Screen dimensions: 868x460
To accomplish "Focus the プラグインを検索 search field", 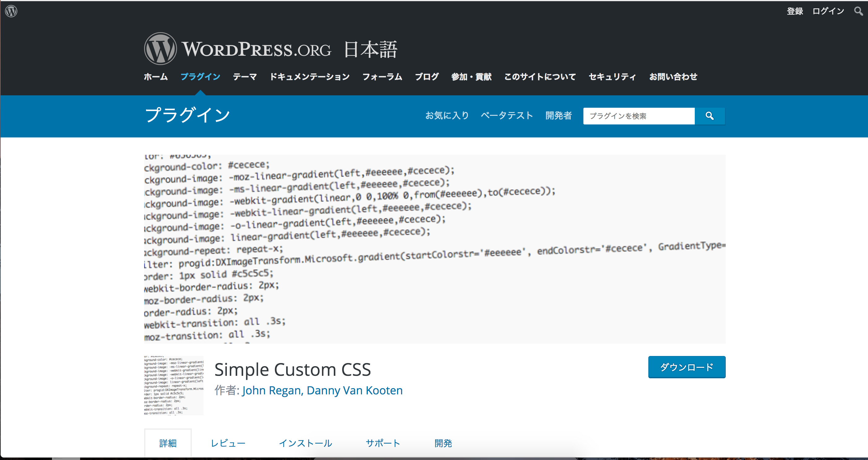I will 639,116.
